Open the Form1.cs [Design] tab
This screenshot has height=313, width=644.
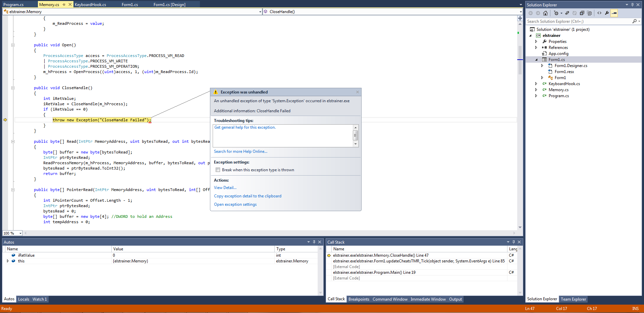coord(169,4)
